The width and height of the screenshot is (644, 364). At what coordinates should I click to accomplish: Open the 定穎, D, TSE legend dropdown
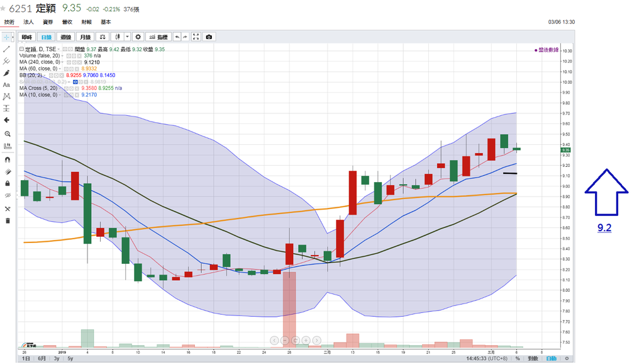point(58,49)
